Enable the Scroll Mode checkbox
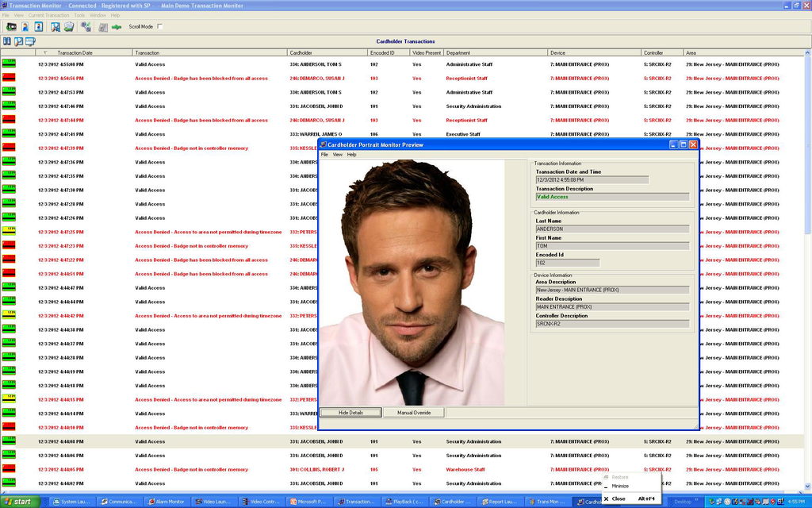This screenshot has width=812, height=508. [x=159, y=27]
